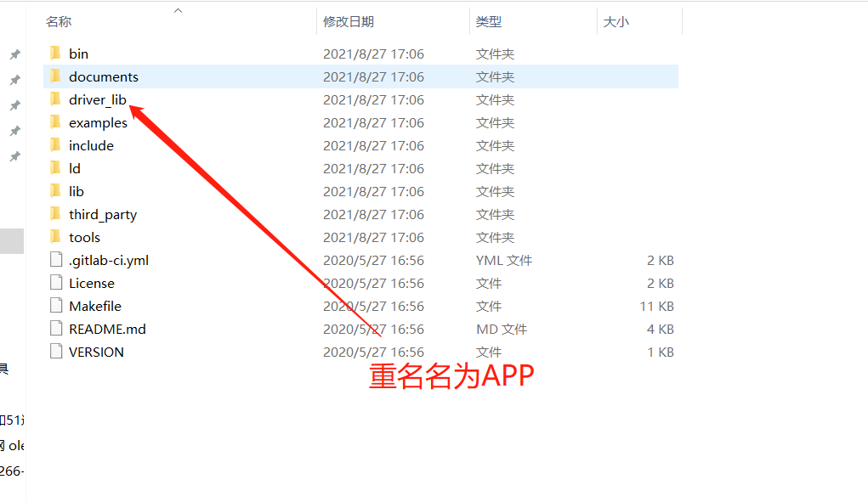
Task: Select the Makefile file name
Action: (x=95, y=307)
